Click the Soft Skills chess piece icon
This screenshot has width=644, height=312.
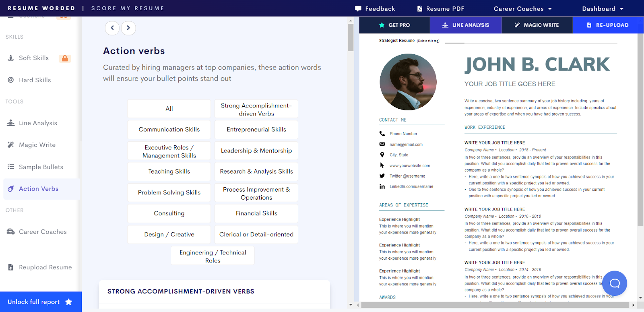11,58
